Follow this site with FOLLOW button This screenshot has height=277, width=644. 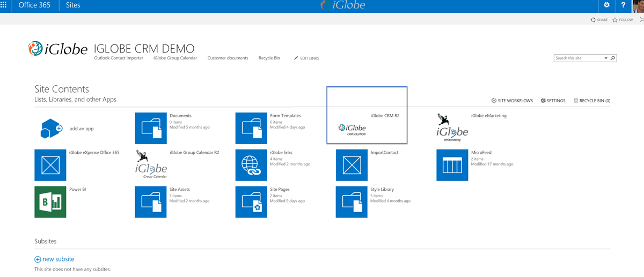623,20
